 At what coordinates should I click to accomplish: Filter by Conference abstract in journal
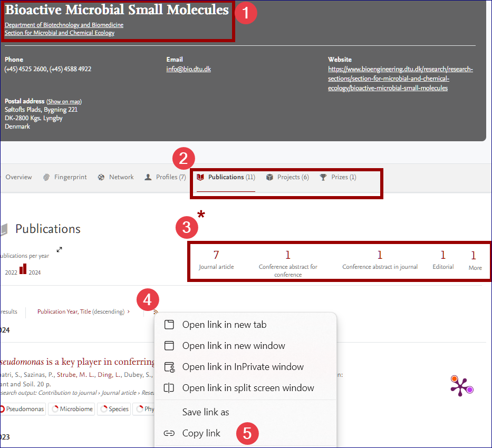click(x=380, y=260)
